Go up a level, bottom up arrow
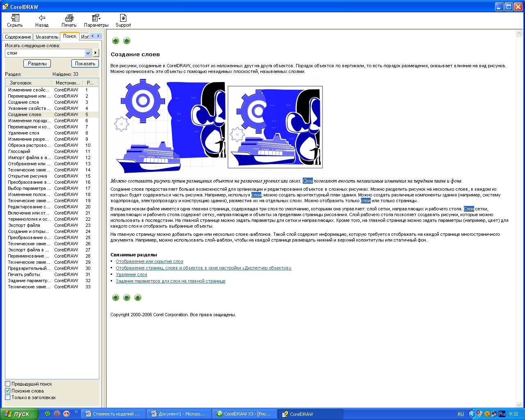Screen dimensions: 525x420 [138, 297]
